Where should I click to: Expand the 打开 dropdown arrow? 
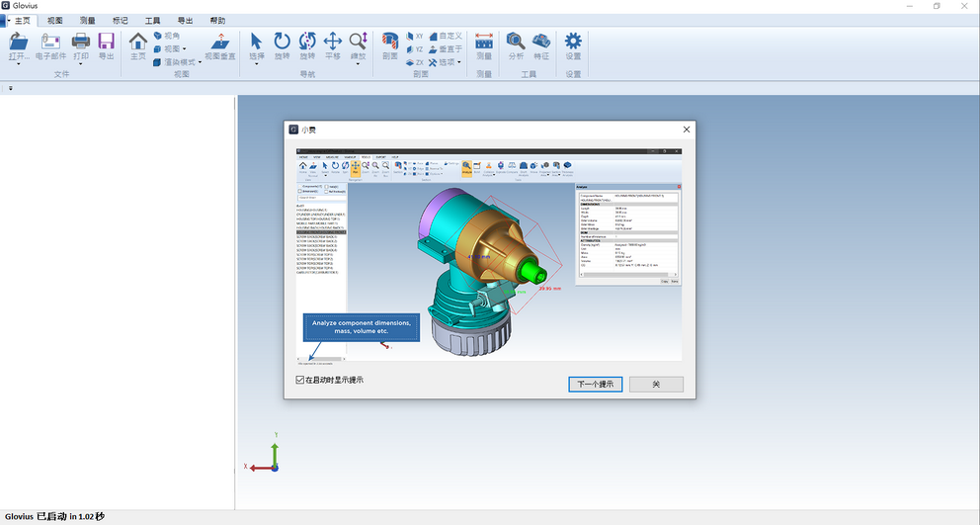click(19, 64)
